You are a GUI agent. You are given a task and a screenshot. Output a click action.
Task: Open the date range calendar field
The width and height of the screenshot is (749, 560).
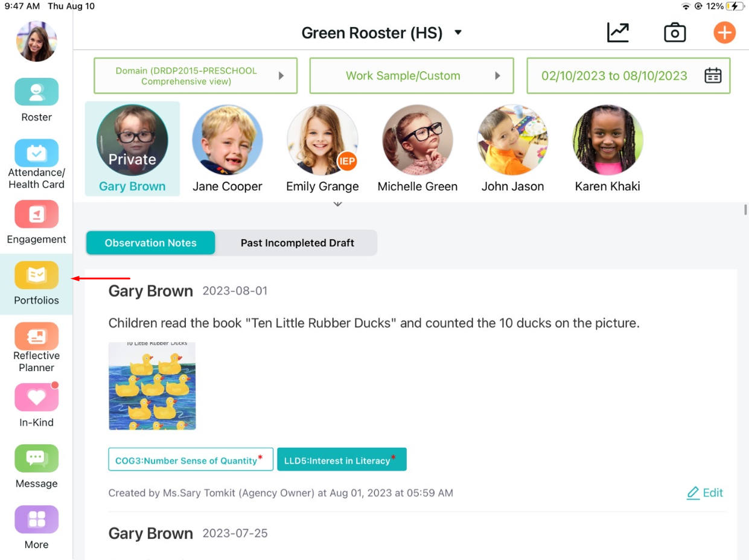[x=628, y=75]
